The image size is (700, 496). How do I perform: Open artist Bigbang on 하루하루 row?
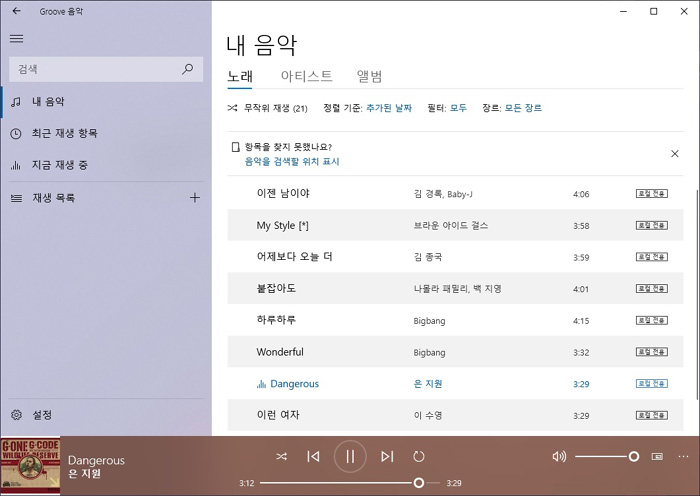pos(429,321)
